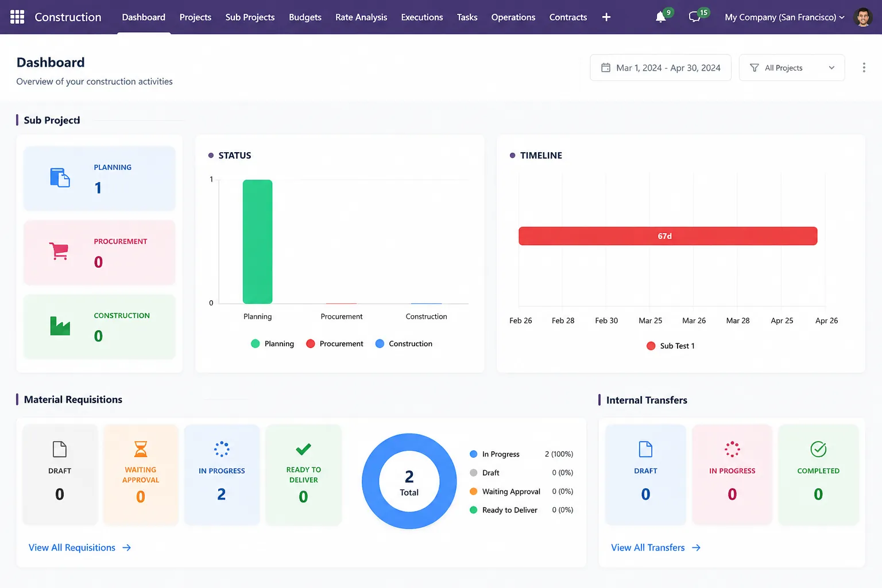The width and height of the screenshot is (882, 588).
Task: Click the calendar icon in date range
Action: click(x=606, y=68)
